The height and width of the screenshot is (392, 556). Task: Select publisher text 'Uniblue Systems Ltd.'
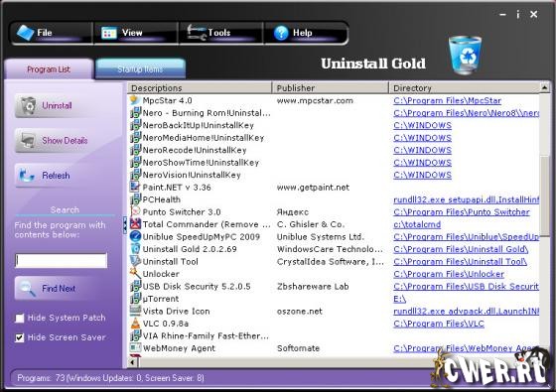coord(320,237)
